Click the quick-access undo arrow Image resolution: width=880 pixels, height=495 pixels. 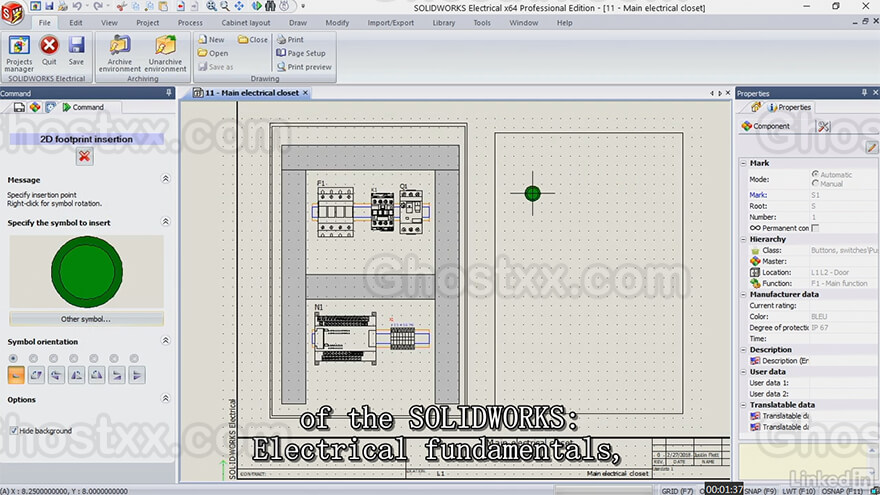(x=77, y=6)
